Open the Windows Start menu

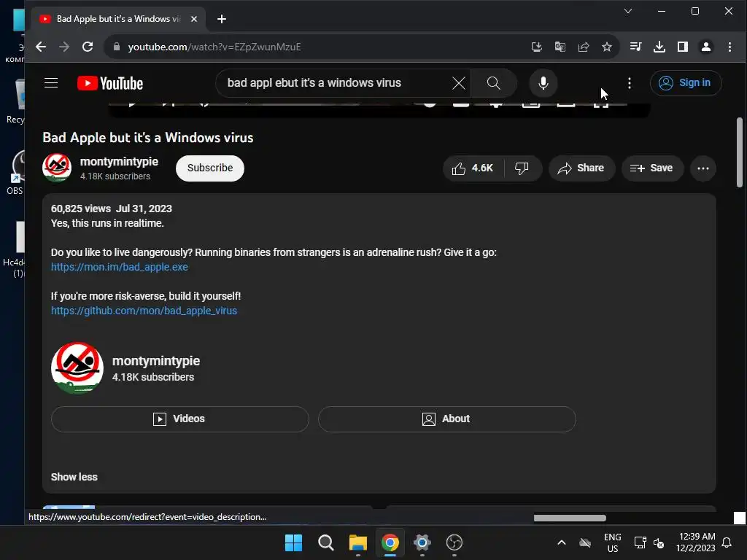click(293, 542)
